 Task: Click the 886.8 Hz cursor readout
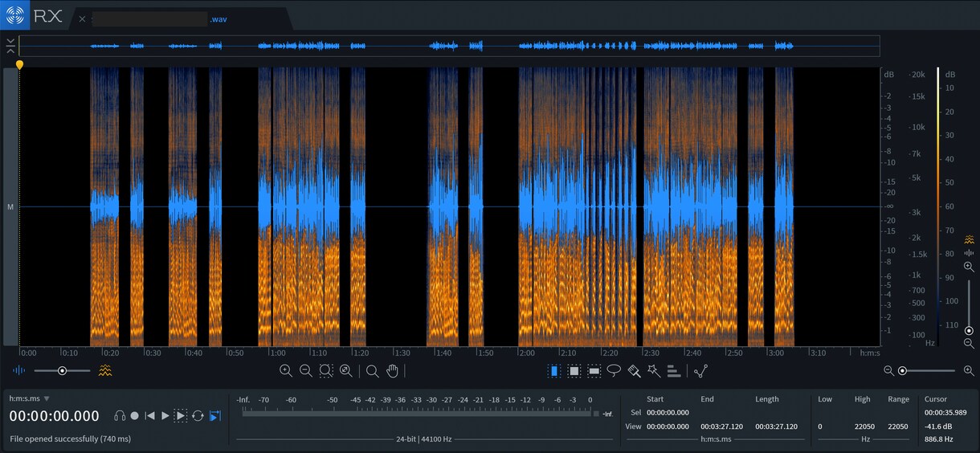pyautogui.click(x=938, y=439)
